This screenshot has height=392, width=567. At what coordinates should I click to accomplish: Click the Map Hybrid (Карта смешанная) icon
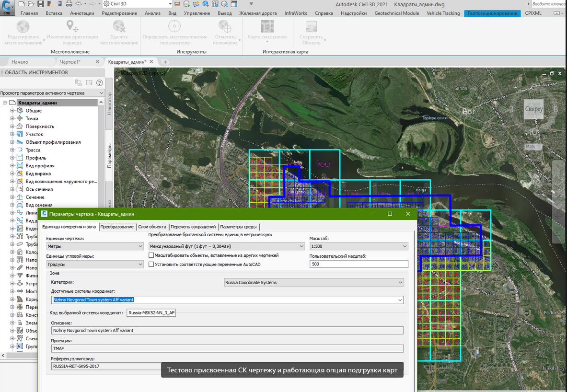pyautogui.click(x=267, y=26)
